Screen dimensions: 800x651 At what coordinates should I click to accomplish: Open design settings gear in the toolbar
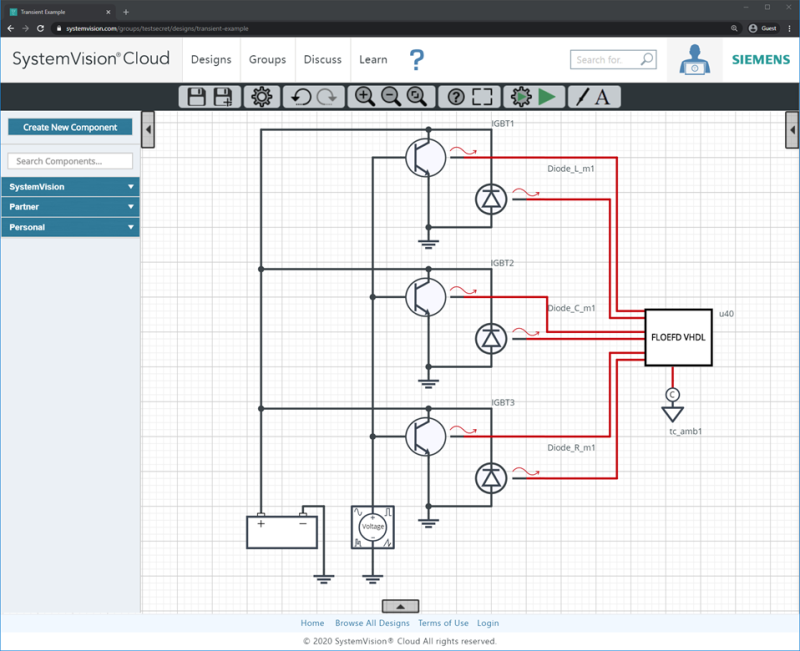pos(262,97)
